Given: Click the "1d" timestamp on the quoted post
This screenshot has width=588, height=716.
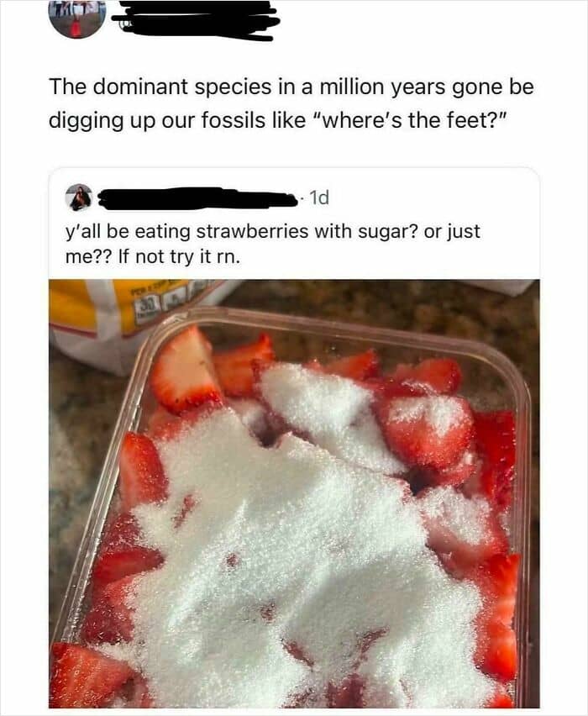Looking at the screenshot, I should 319,197.
